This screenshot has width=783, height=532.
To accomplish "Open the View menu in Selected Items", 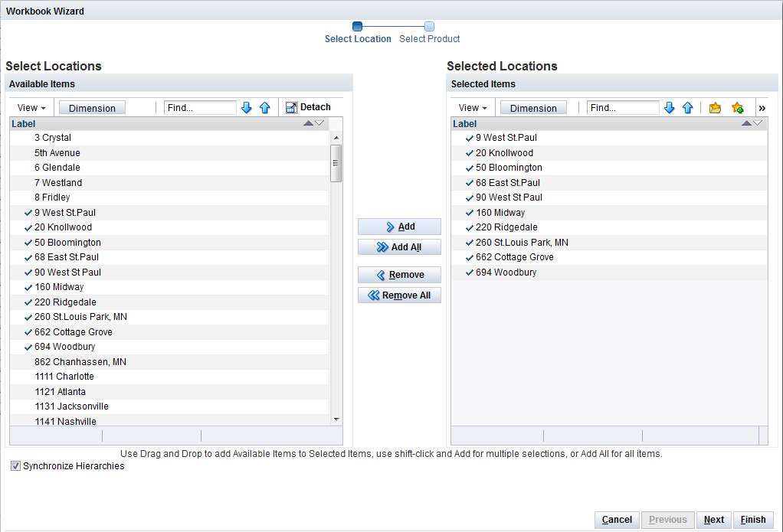I will pos(473,108).
